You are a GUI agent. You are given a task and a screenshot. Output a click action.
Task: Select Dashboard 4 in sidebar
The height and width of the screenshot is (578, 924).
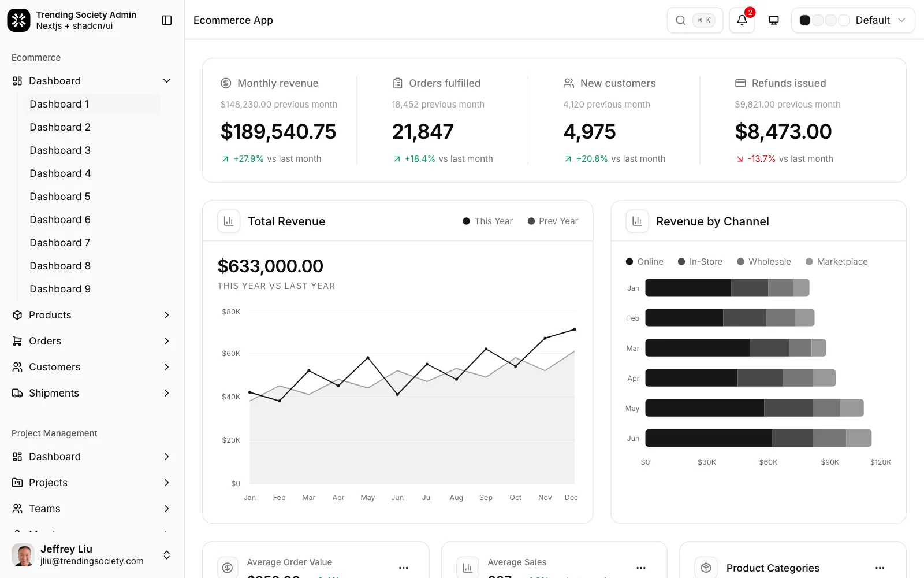[x=91, y=173]
